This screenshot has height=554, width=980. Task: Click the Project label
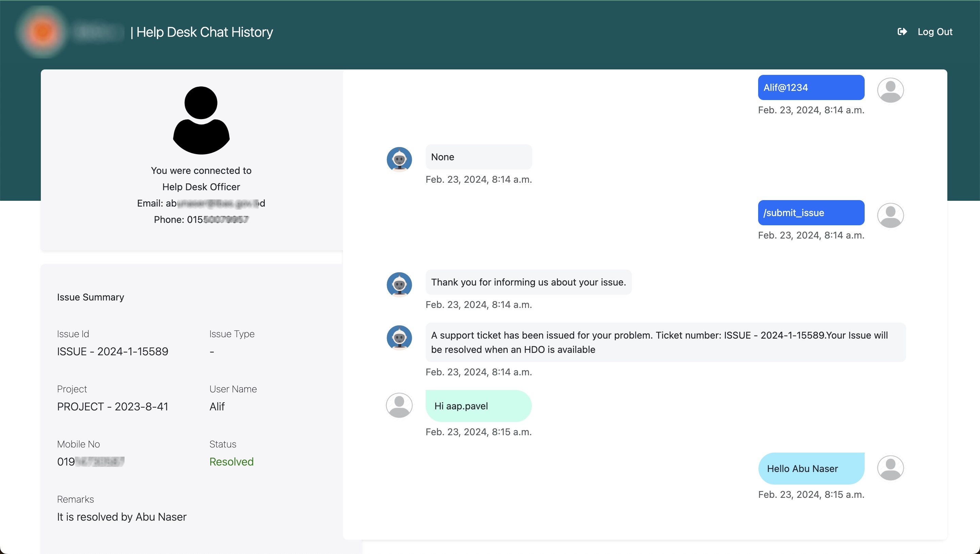(72, 389)
